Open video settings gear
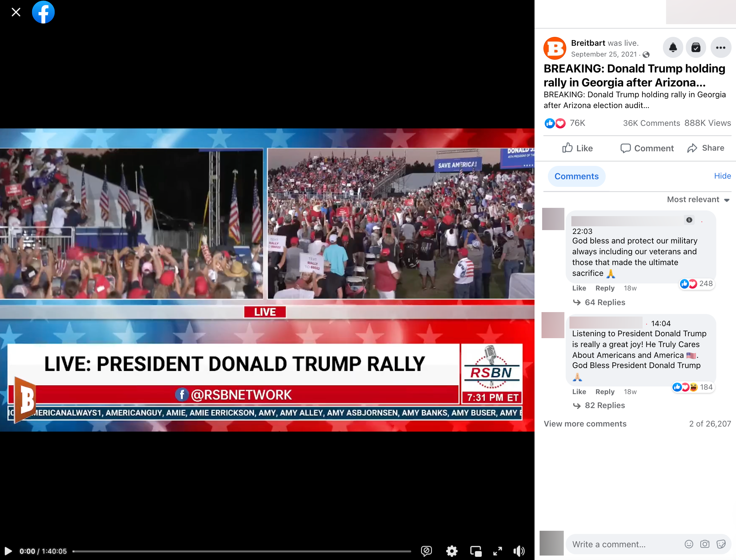Screen dimensions: 736x560 (x=452, y=551)
